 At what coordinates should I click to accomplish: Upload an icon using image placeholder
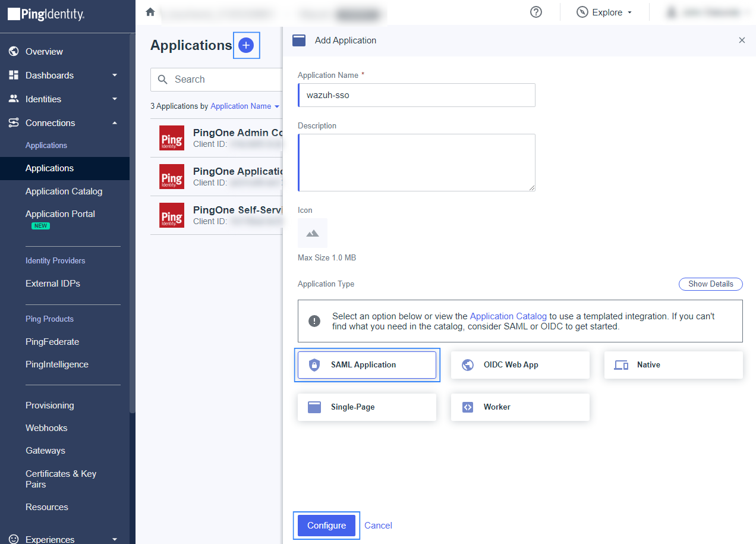[313, 233]
